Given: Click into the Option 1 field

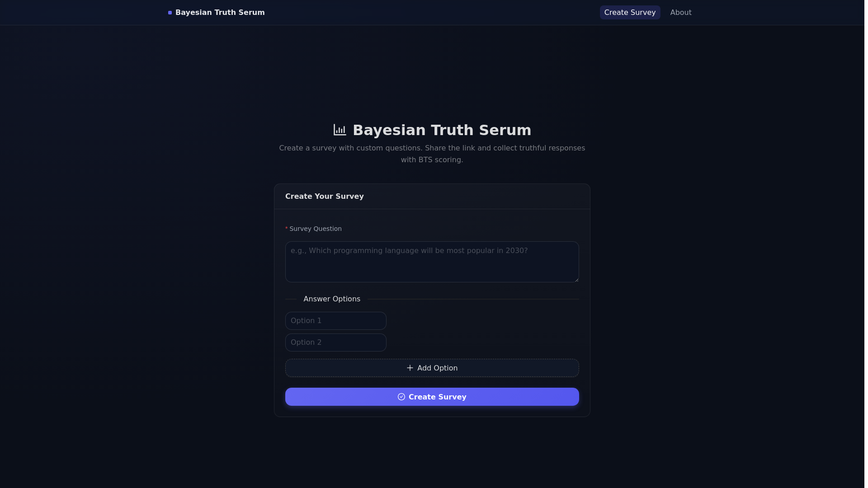Looking at the screenshot, I should [335, 321].
